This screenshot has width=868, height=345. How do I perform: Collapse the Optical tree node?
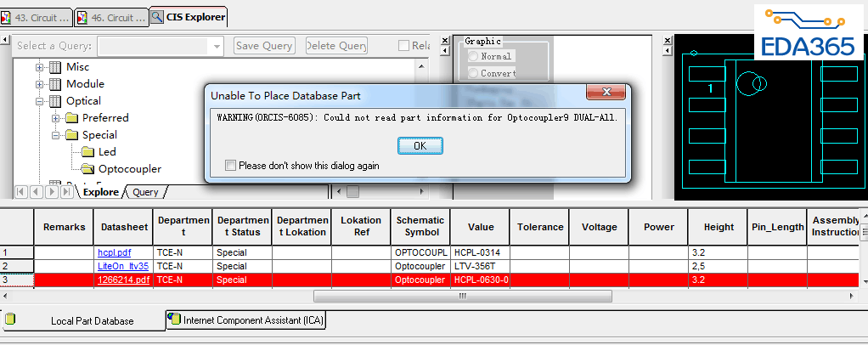(39, 101)
